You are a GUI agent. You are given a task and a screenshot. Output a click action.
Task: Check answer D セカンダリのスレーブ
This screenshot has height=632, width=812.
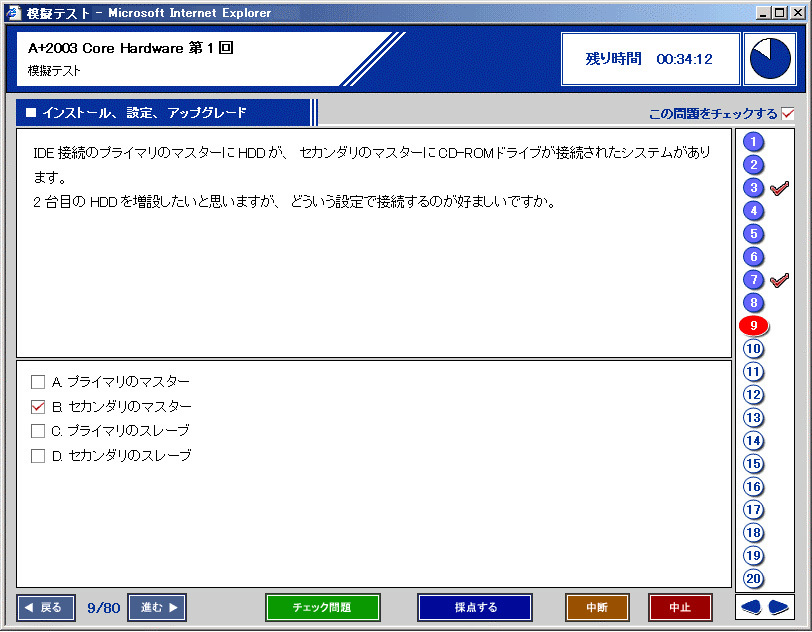pos(38,456)
